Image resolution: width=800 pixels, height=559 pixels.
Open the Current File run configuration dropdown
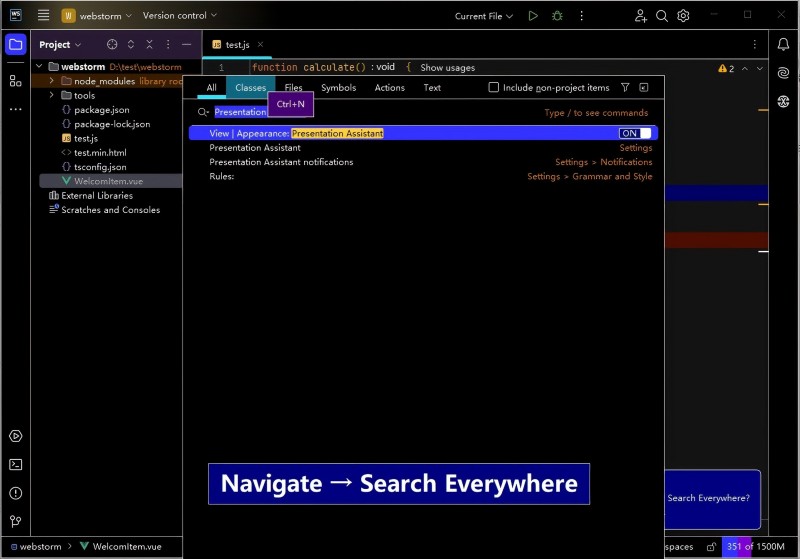tap(483, 16)
